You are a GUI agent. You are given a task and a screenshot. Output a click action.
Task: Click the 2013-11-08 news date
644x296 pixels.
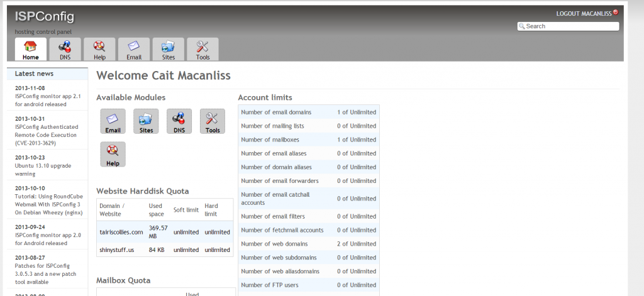point(30,88)
